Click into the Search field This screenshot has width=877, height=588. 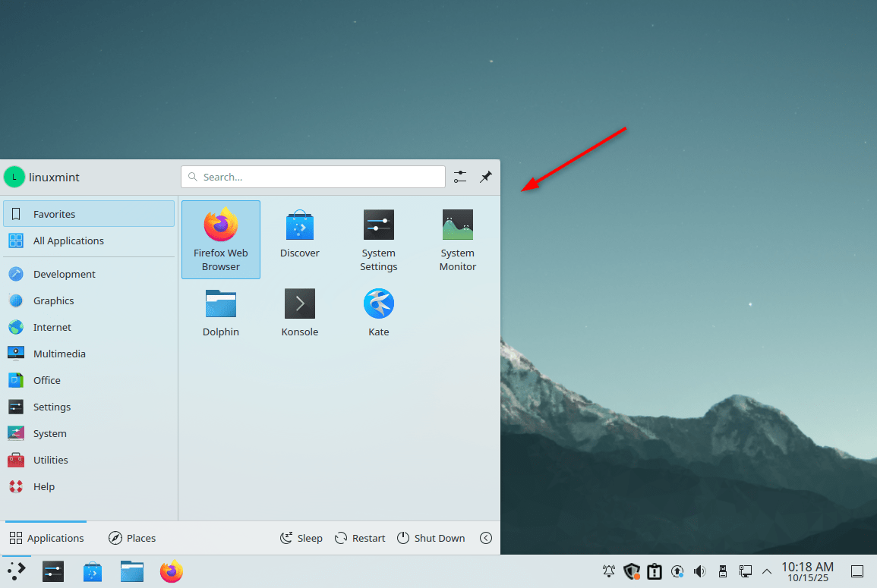tap(313, 177)
